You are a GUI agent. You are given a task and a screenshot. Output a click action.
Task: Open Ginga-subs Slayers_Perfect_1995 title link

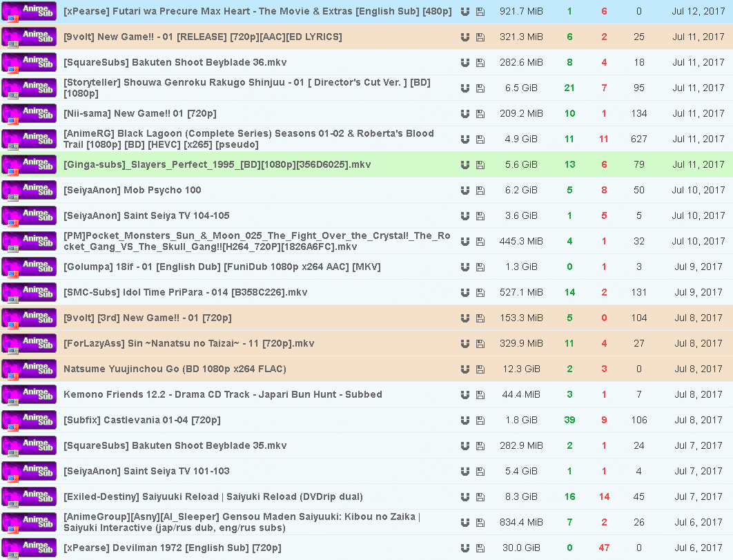click(217, 164)
